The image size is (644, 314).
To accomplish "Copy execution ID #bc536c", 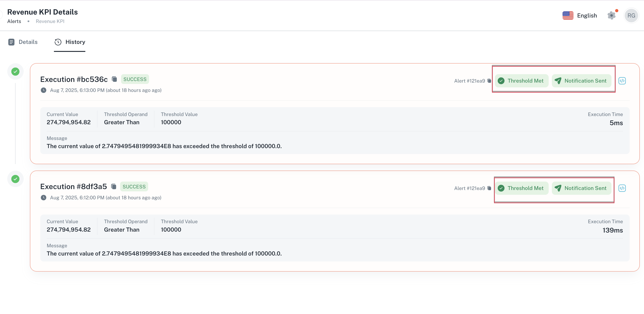I will click(114, 79).
